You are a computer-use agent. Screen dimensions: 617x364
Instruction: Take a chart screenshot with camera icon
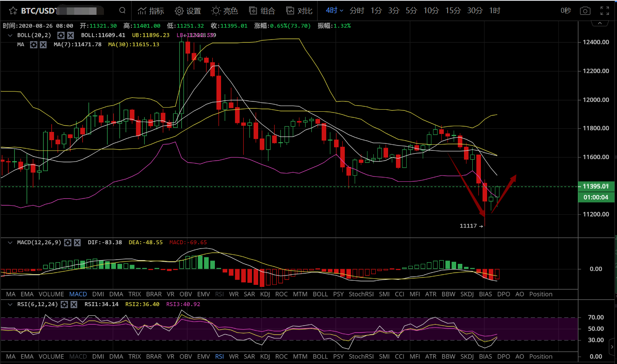pos(585,11)
